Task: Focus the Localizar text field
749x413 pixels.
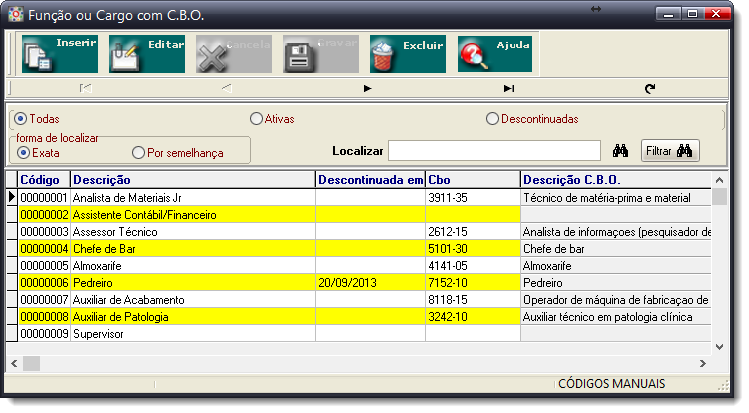Action: pos(494,151)
